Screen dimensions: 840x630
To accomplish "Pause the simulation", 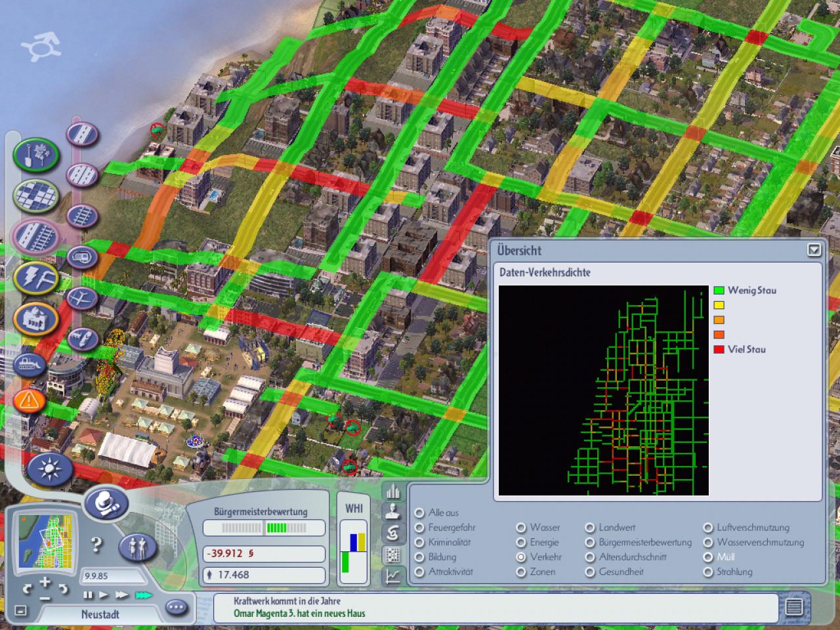I will pyautogui.click(x=88, y=595).
